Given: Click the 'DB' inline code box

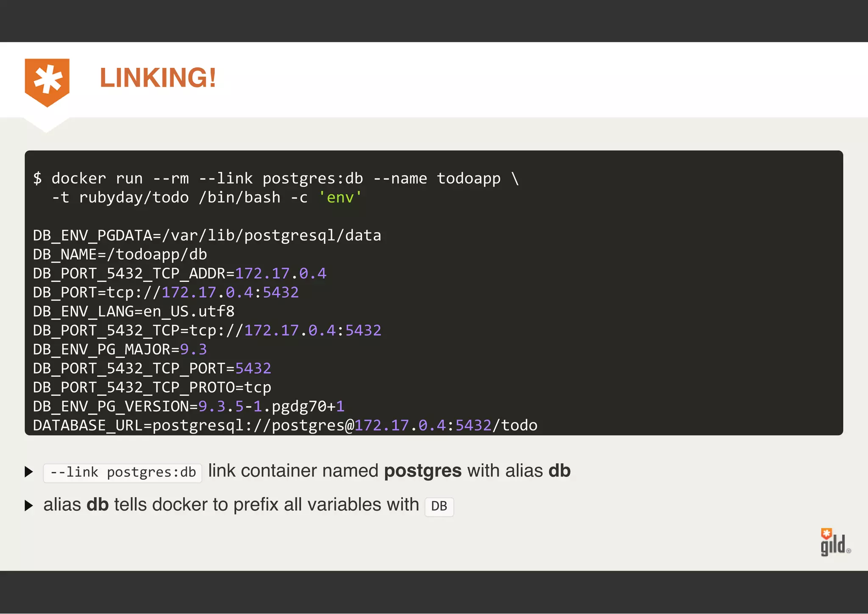Looking at the screenshot, I should (439, 506).
